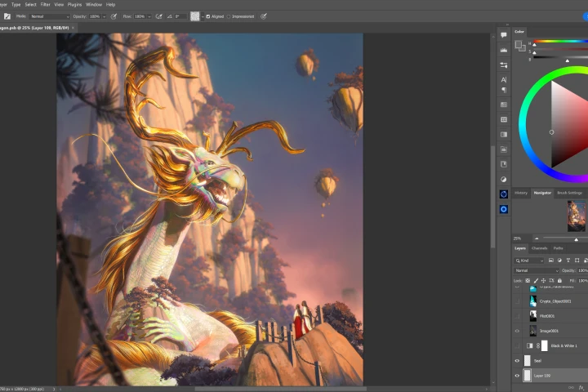
Task: Switch to the History tab
Action: click(x=521, y=193)
